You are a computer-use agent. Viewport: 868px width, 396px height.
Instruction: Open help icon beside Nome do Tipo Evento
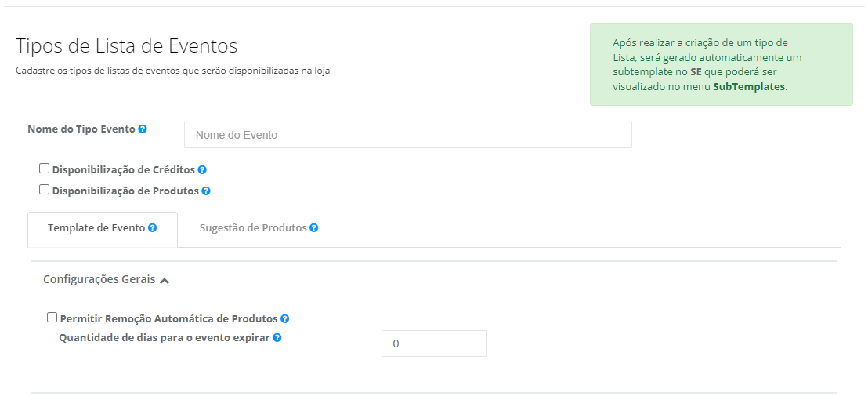click(x=143, y=129)
